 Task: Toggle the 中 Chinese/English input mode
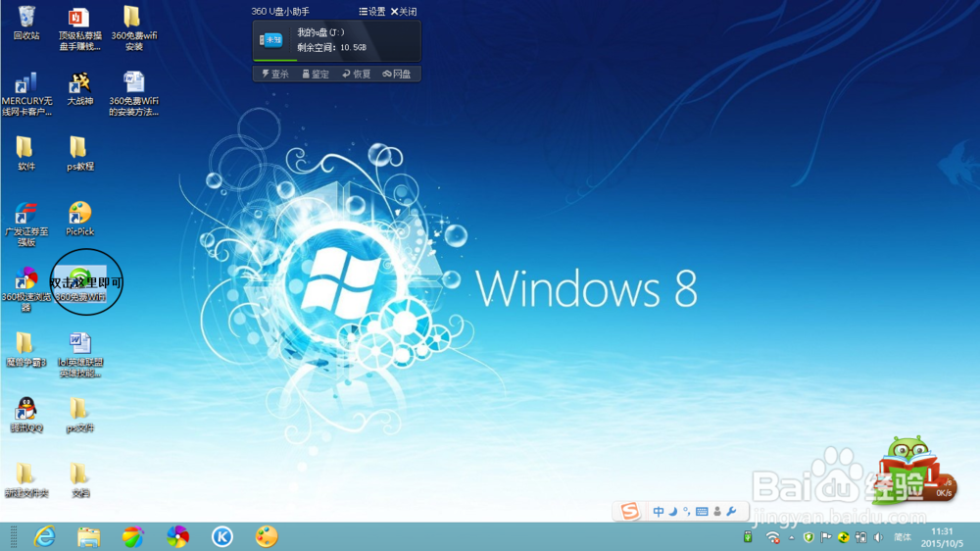(659, 512)
